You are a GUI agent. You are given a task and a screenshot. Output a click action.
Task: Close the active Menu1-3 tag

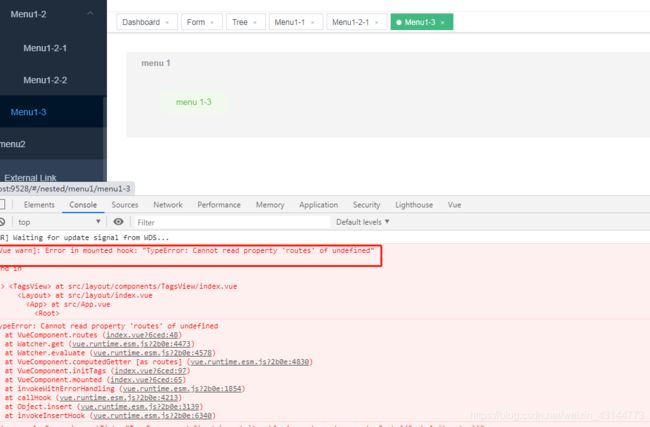(x=442, y=22)
